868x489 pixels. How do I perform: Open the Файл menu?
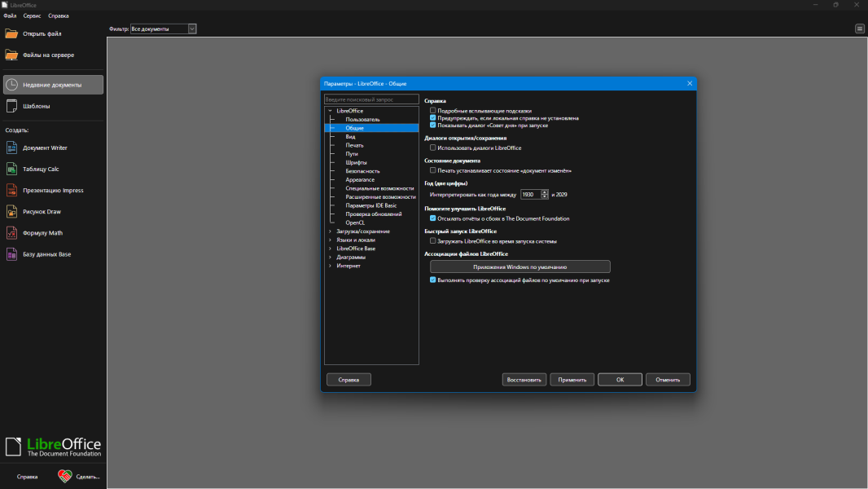(10, 15)
